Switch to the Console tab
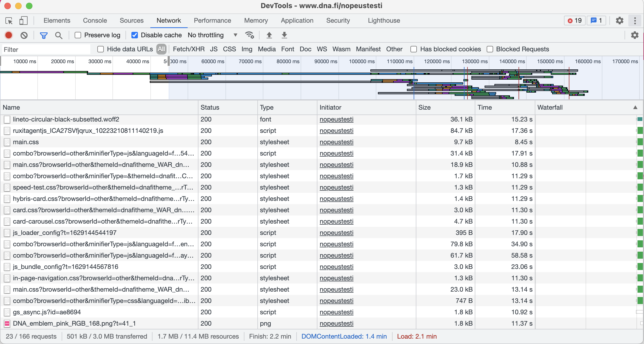The width and height of the screenshot is (644, 344). (95, 21)
